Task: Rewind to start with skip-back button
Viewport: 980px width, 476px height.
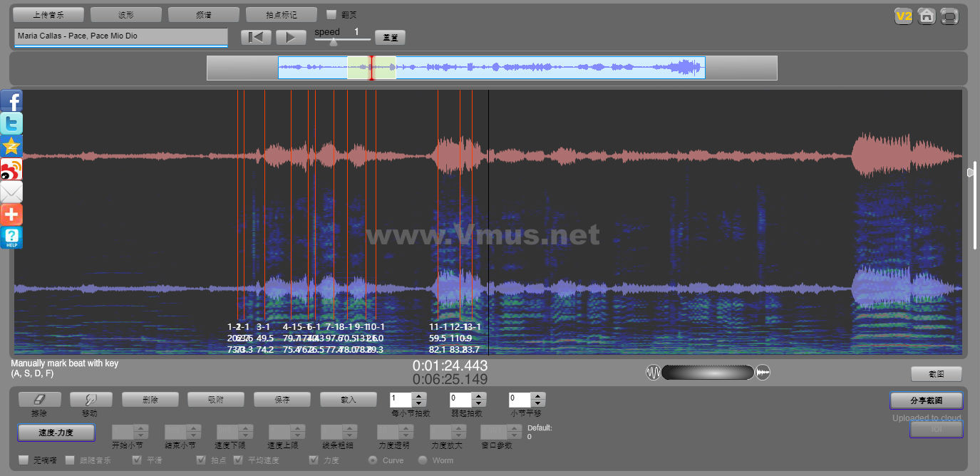Action: coord(255,38)
